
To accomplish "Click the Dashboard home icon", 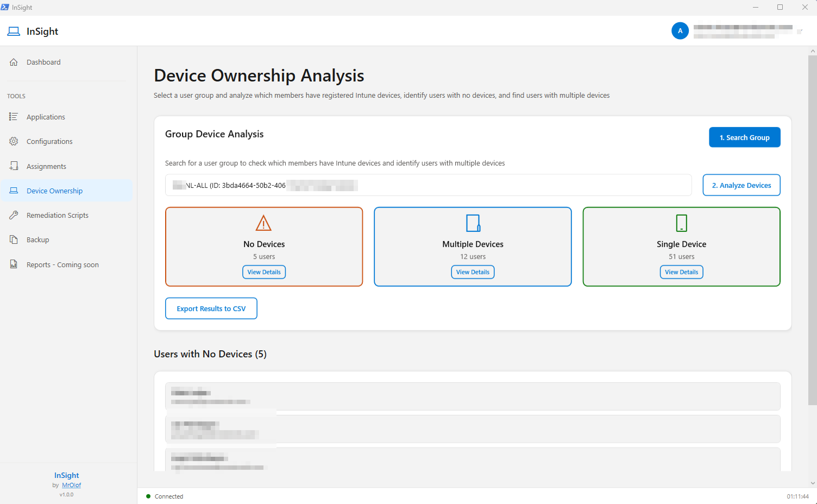I will (14, 62).
